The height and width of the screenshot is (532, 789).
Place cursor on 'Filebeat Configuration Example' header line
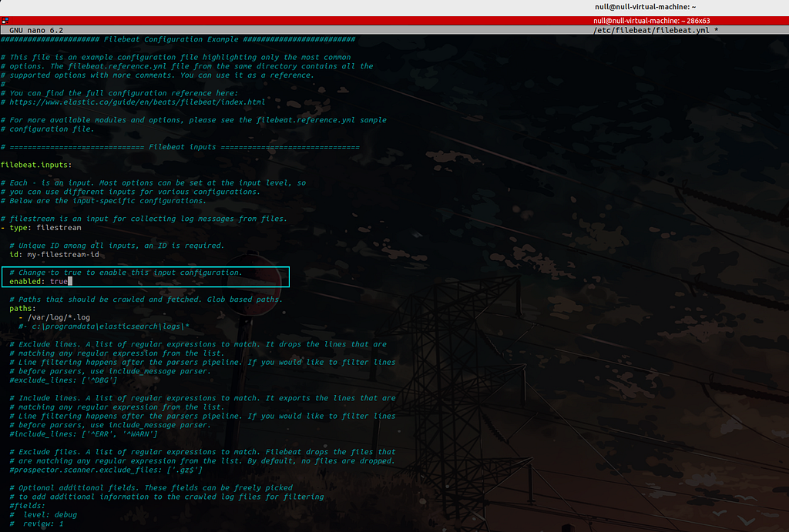click(x=178, y=39)
